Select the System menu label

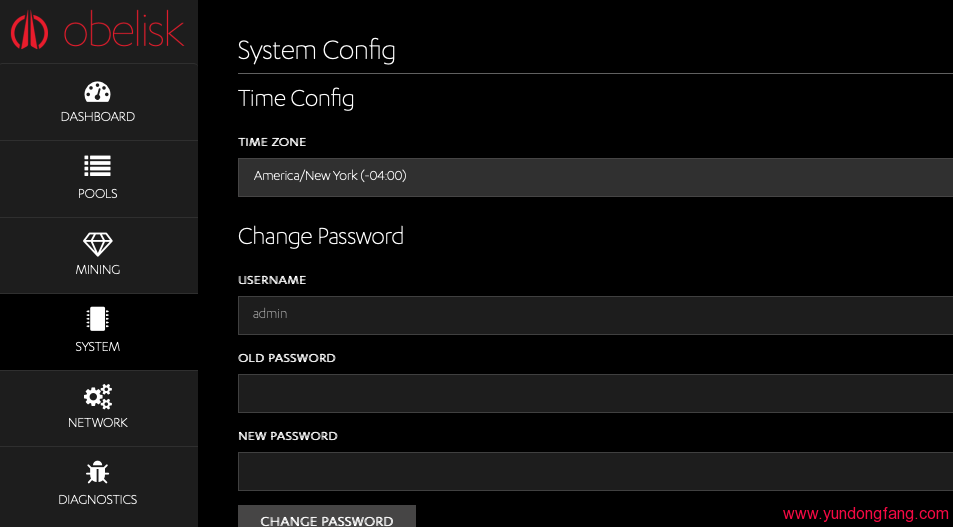[98, 347]
